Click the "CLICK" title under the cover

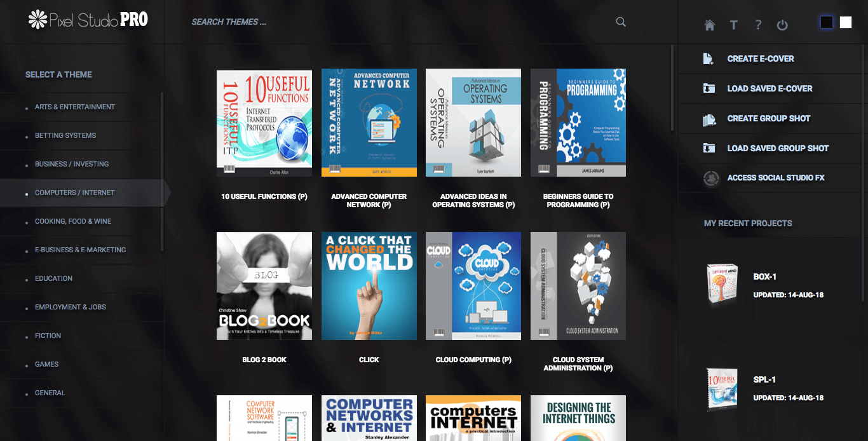tap(369, 360)
